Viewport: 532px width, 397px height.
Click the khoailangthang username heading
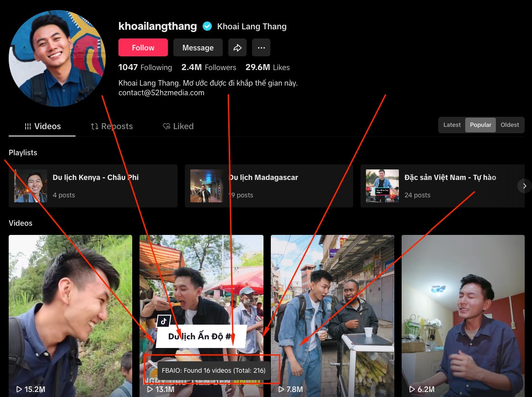tap(157, 26)
